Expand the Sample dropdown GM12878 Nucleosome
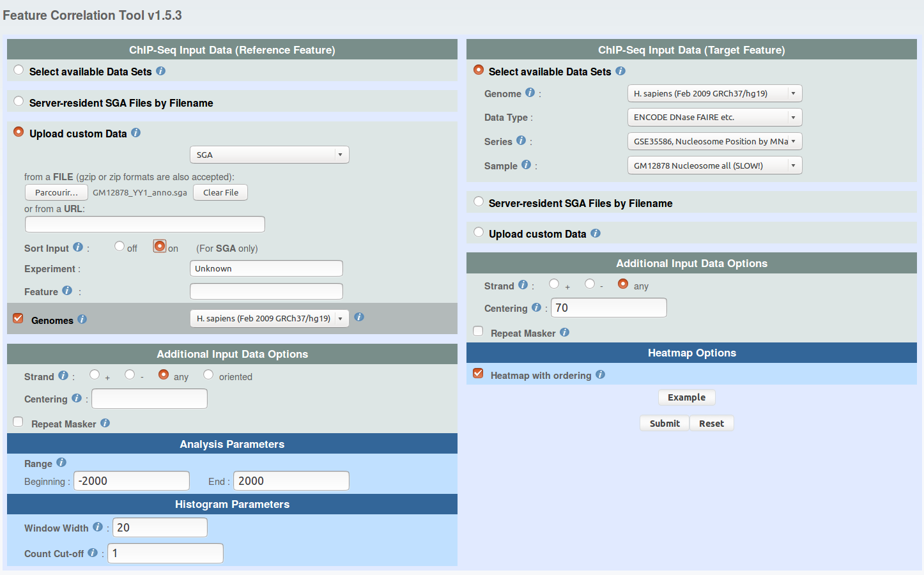Viewport: 924px width, 575px height. (714, 165)
